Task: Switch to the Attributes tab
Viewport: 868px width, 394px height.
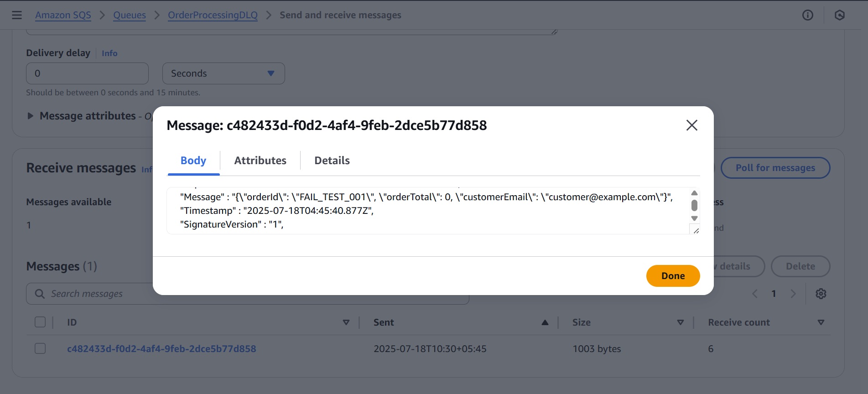Action: click(260, 161)
